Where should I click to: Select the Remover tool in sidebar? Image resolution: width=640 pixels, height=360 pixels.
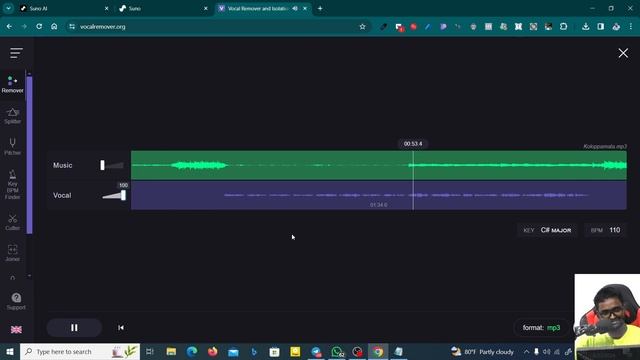coord(12,84)
